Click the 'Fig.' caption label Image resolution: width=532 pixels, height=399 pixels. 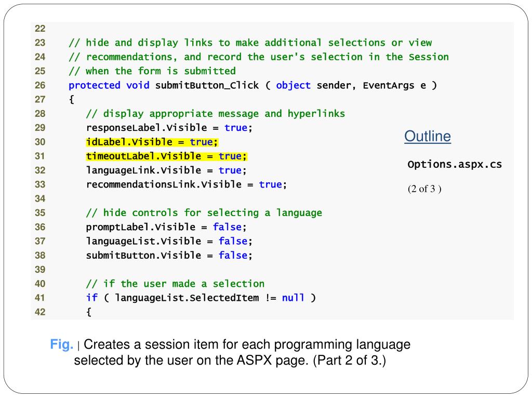[x=61, y=344]
